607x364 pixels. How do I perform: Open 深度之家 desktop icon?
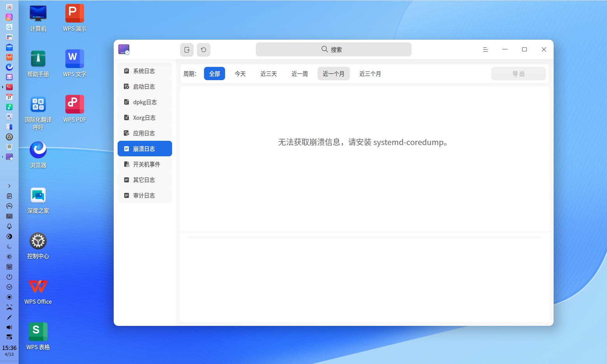[x=38, y=200]
